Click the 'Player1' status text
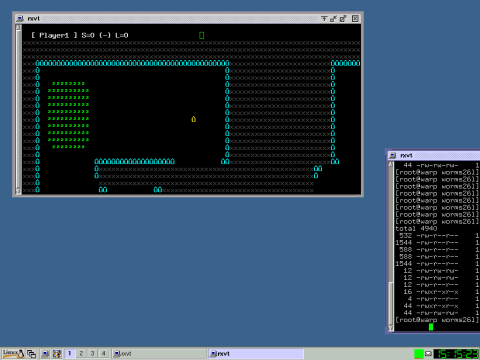Screen dimensions: 480x360 point(54,35)
